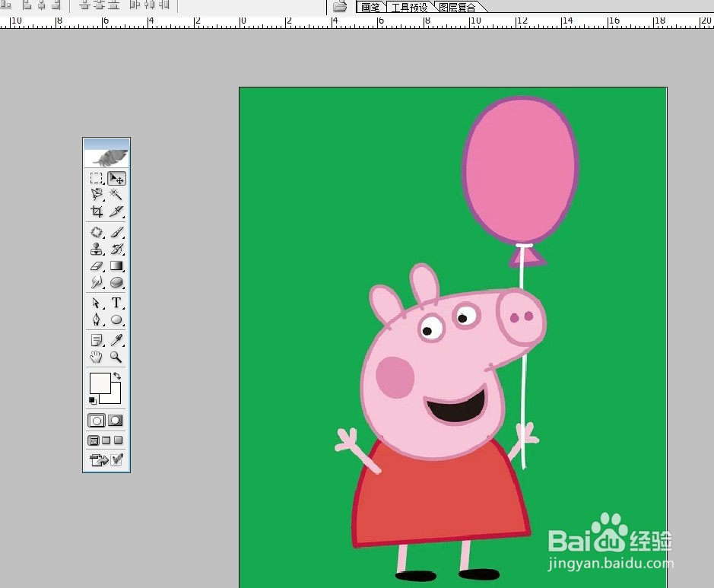
Task: Switch to the 工具预设 tab
Action: [x=409, y=8]
